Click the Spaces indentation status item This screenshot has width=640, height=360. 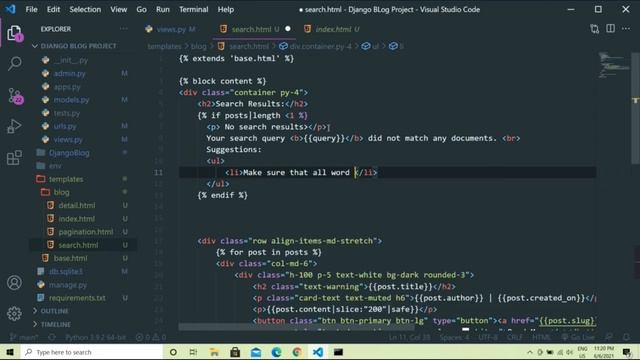(455, 337)
